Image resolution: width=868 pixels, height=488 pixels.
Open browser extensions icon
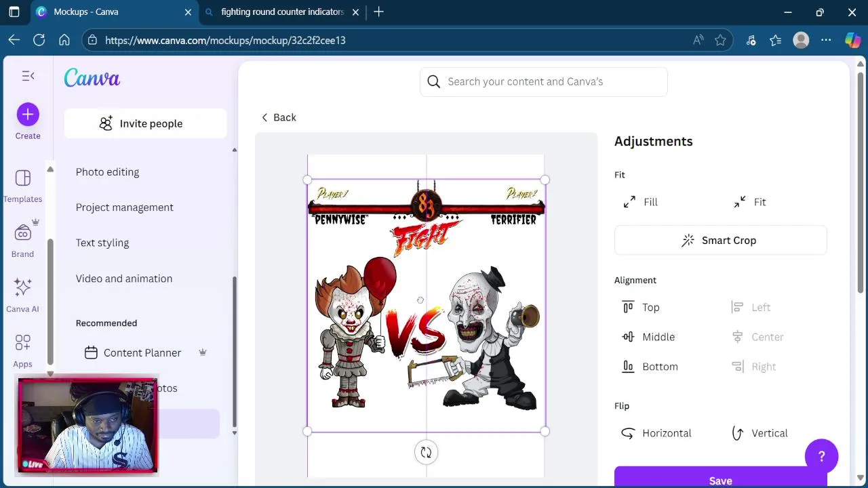click(751, 40)
